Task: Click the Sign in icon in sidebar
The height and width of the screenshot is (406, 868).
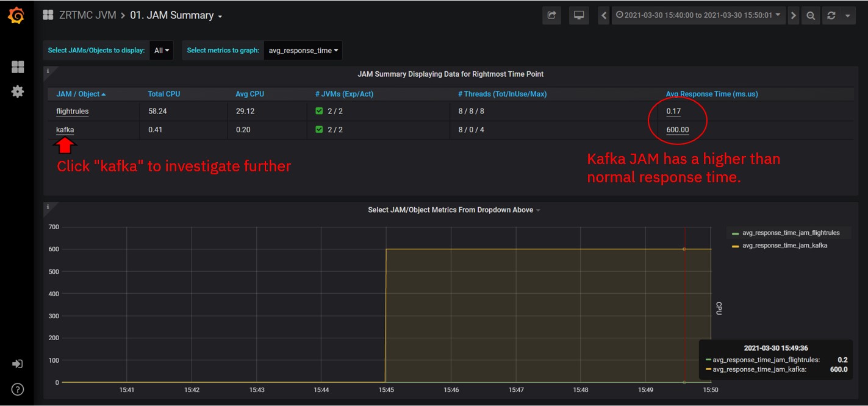Action: (18, 364)
